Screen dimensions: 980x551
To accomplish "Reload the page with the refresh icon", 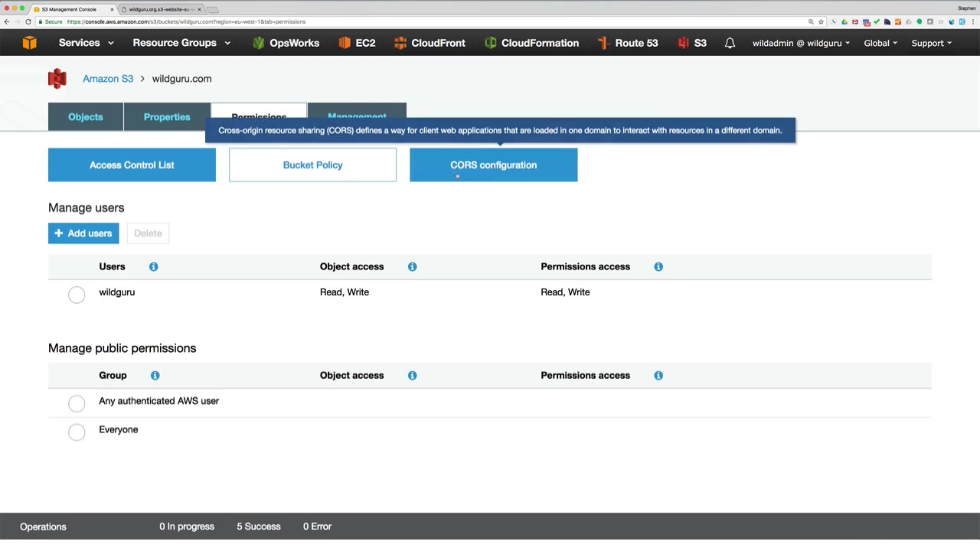I will [x=28, y=21].
